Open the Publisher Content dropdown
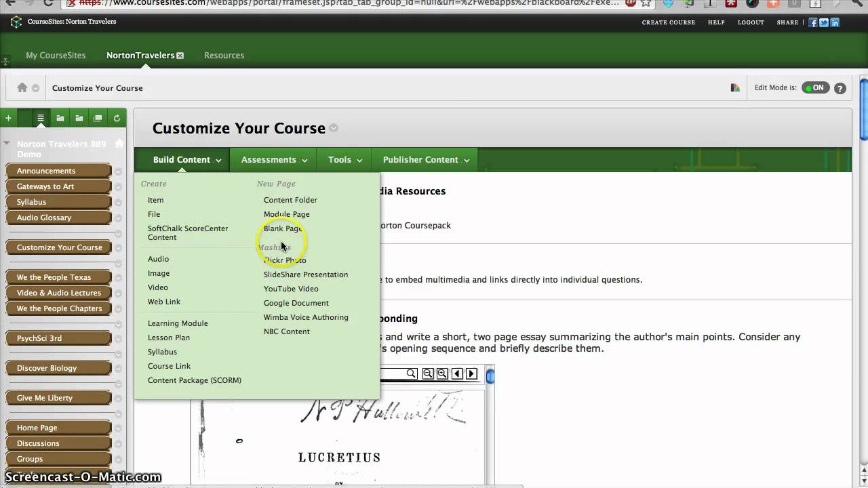 (426, 160)
